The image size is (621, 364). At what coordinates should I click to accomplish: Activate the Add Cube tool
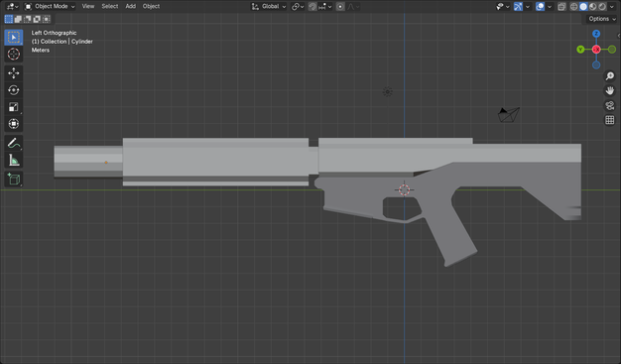click(14, 180)
